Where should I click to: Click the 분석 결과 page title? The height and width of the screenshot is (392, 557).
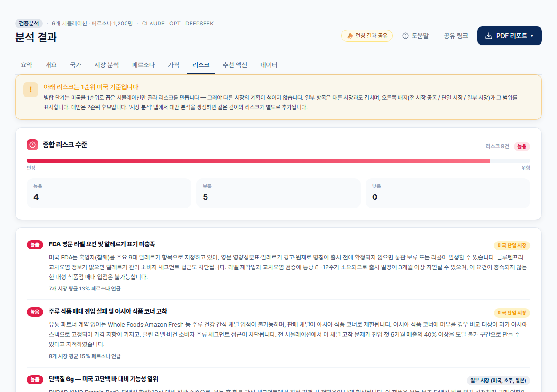[x=36, y=37]
